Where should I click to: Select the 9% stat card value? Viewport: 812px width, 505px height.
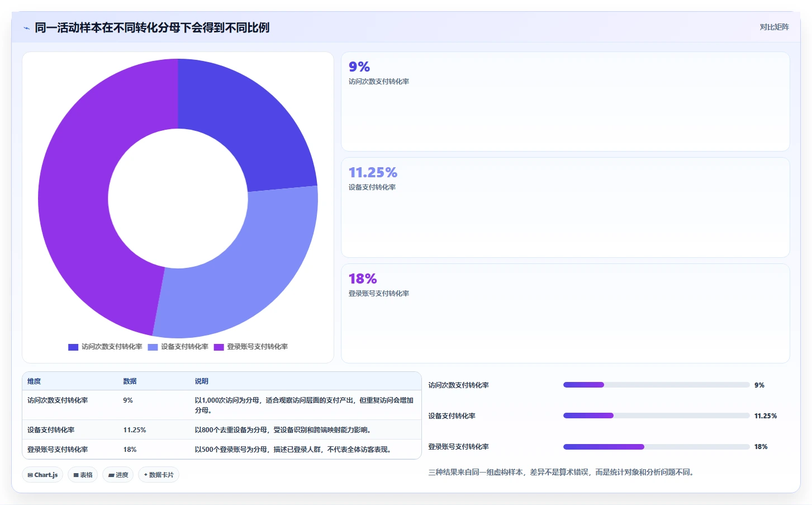(359, 67)
